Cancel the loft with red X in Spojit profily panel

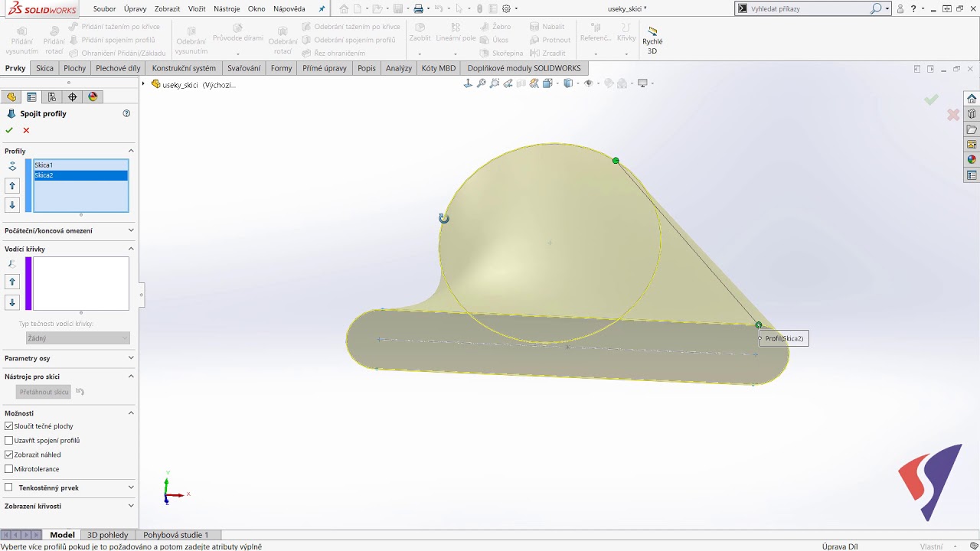[26, 130]
